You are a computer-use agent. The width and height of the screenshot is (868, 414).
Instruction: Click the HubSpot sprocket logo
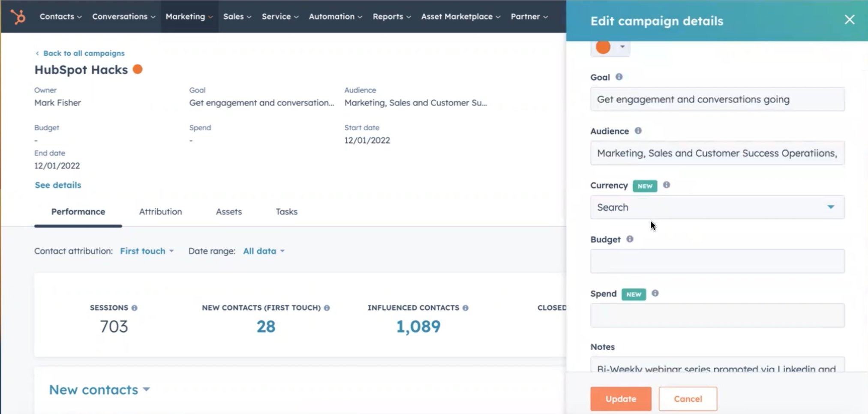click(x=18, y=17)
